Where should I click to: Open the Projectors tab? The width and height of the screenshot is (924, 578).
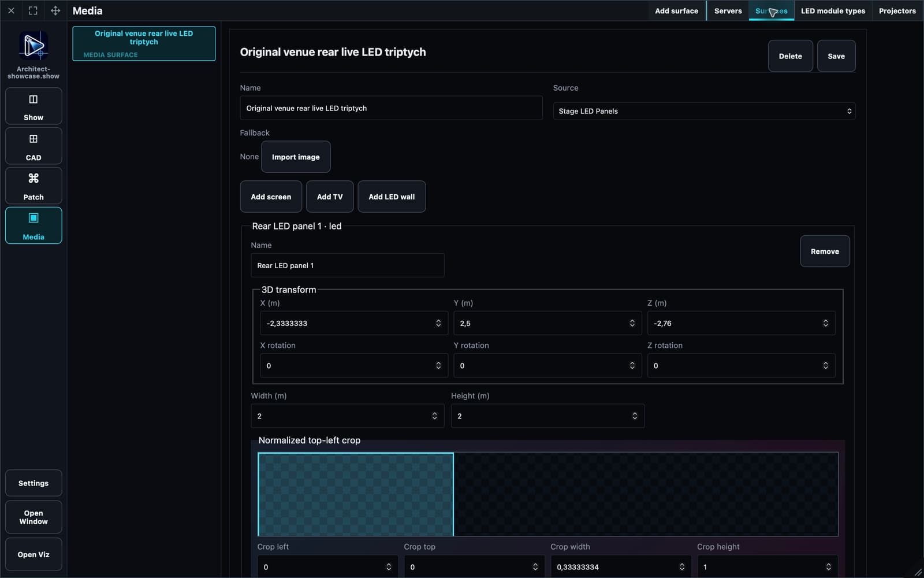pyautogui.click(x=897, y=10)
